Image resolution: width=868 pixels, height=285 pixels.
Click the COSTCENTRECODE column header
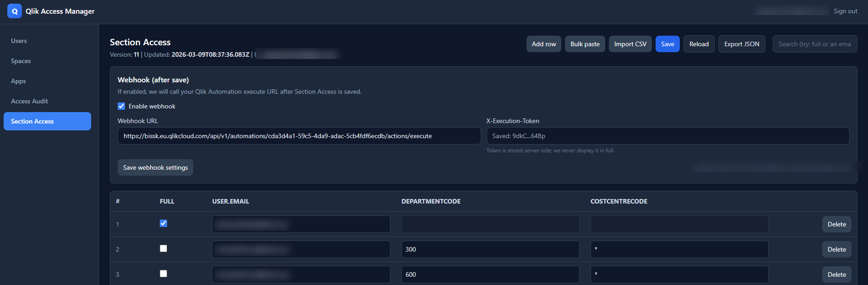click(619, 201)
